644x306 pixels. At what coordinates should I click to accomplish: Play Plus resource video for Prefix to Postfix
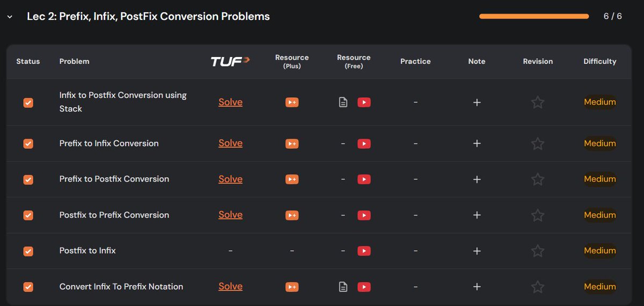point(291,179)
